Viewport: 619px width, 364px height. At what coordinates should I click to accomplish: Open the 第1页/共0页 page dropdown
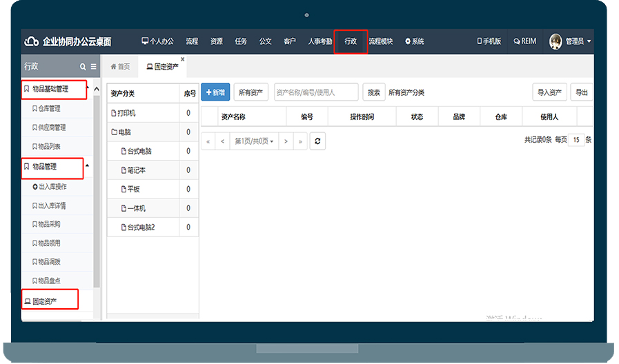(x=254, y=141)
